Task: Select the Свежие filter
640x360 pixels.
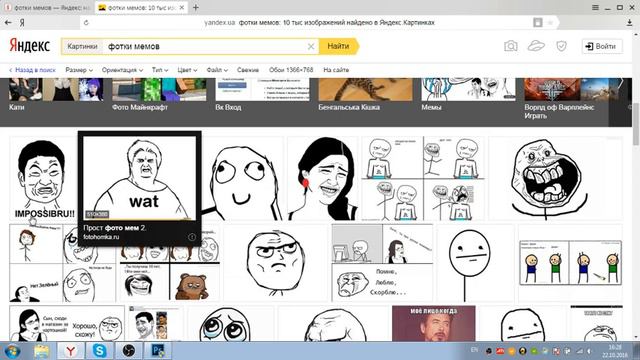Action: [248, 70]
